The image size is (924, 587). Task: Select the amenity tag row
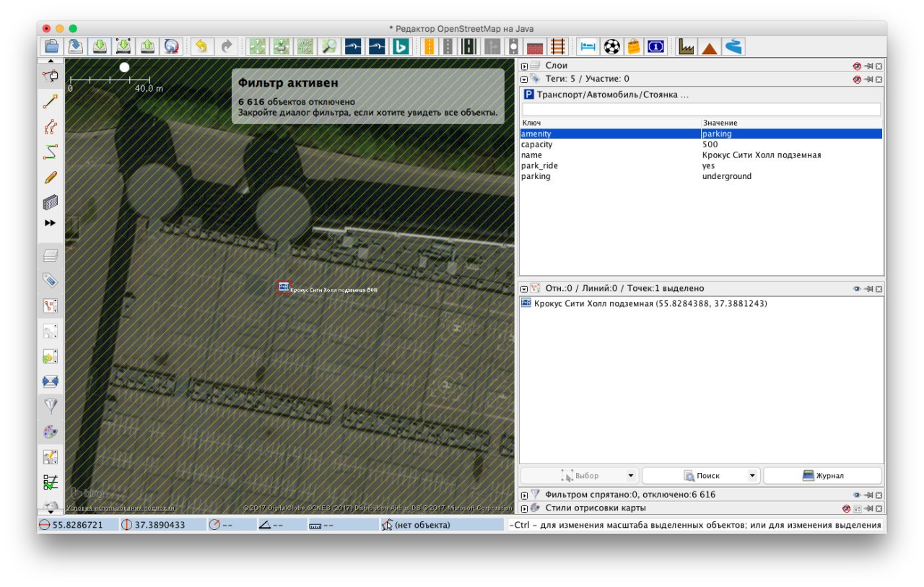coord(701,134)
